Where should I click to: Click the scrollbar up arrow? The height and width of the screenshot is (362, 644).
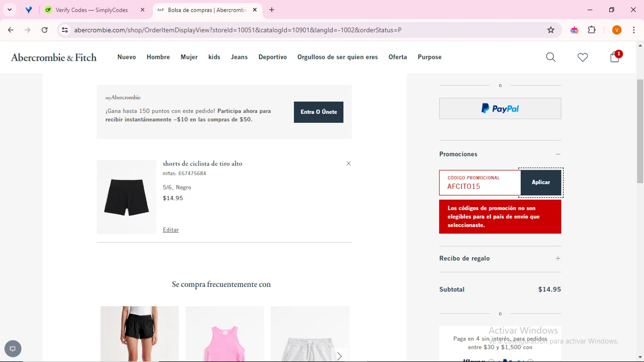(640, 45)
